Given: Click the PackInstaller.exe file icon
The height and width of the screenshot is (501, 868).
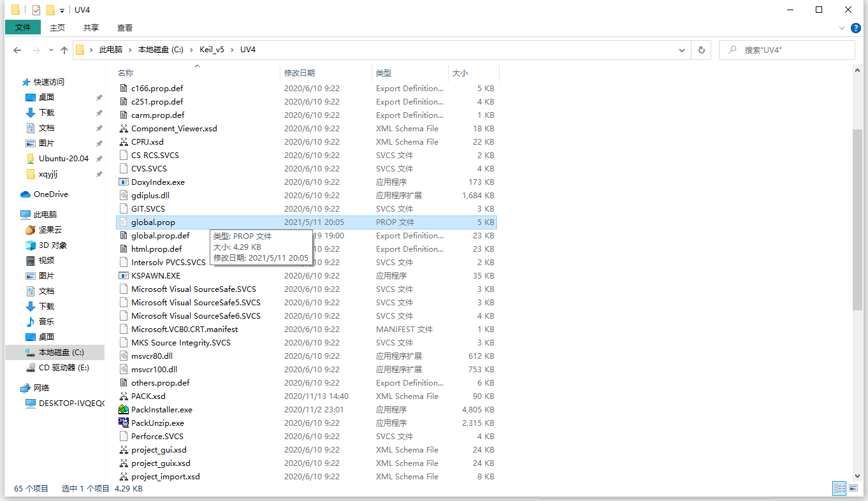Looking at the screenshot, I should 124,409.
